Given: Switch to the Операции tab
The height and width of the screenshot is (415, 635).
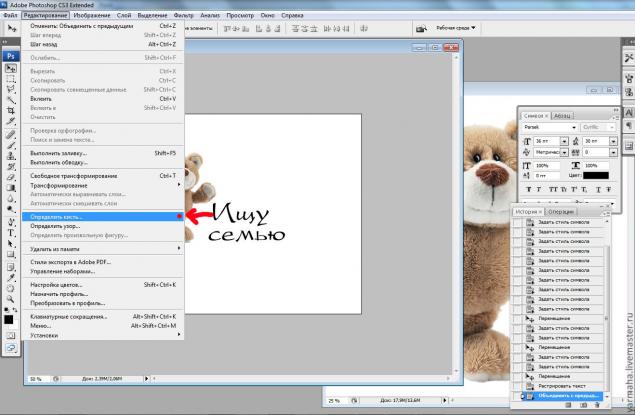Looking at the screenshot, I should pos(561,212).
